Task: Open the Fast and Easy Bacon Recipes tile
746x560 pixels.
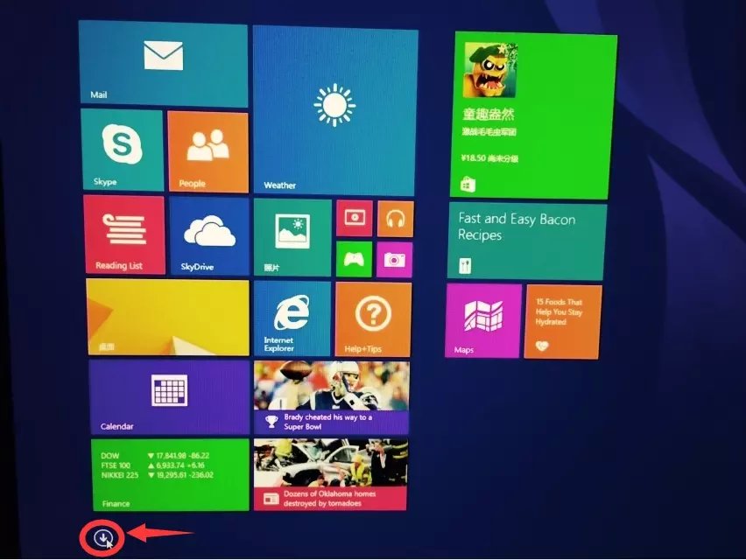Action: tap(527, 241)
